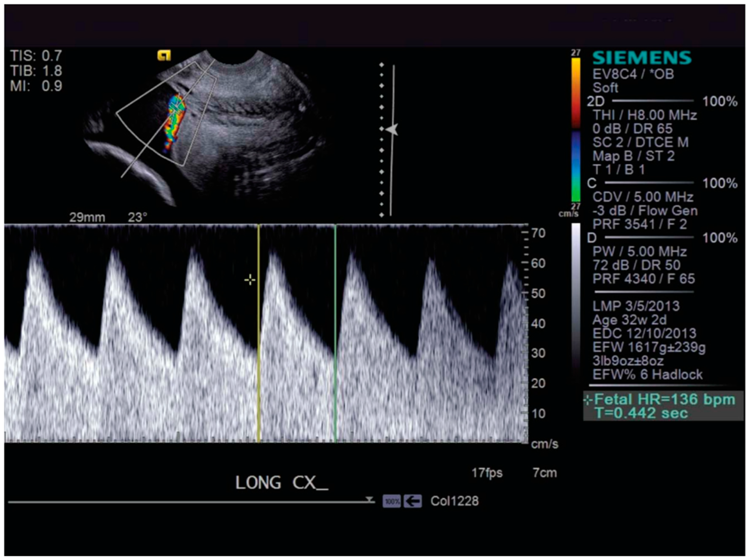Screen dimensions: 750x560
Task: Click the SC 2 / DTCE M setting
Action: pyautogui.click(x=641, y=142)
